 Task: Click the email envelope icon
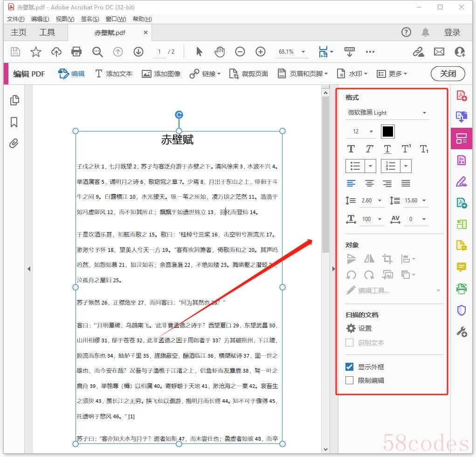coord(439,52)
